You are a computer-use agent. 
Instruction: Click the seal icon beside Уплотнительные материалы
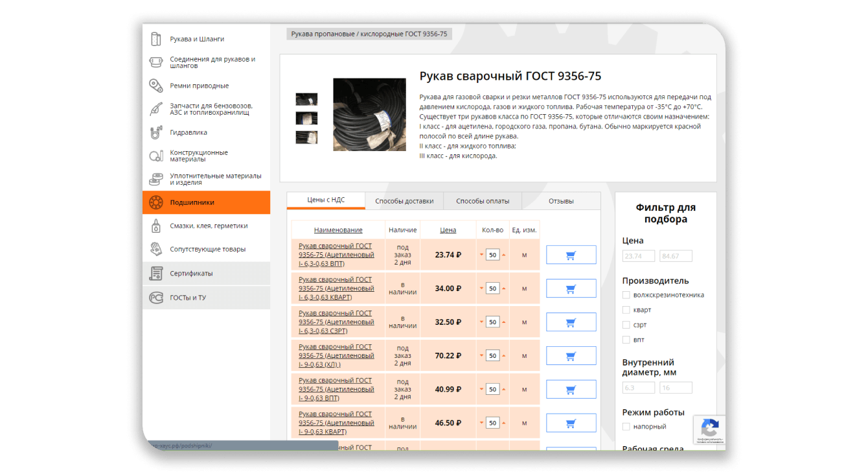click(x=155, y=179)
